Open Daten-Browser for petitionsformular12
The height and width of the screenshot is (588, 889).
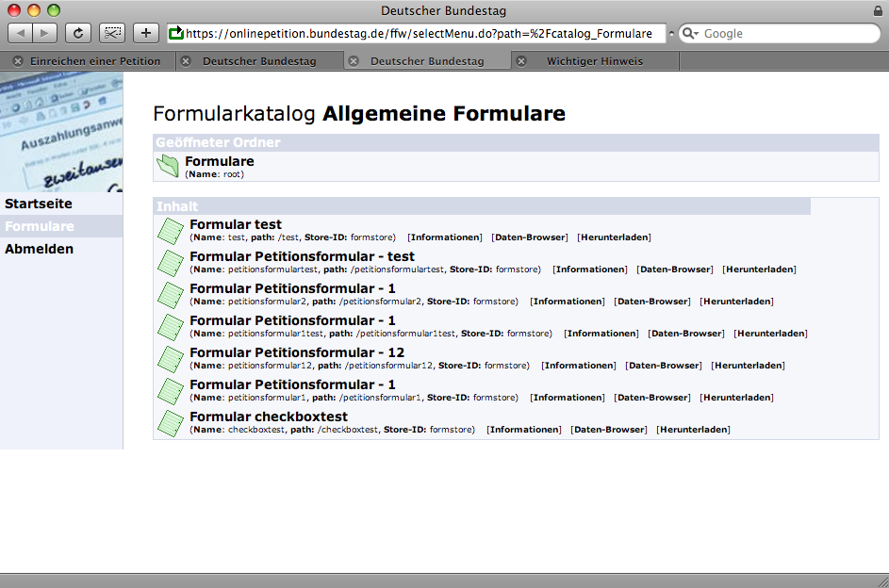[x=664, y=366]
